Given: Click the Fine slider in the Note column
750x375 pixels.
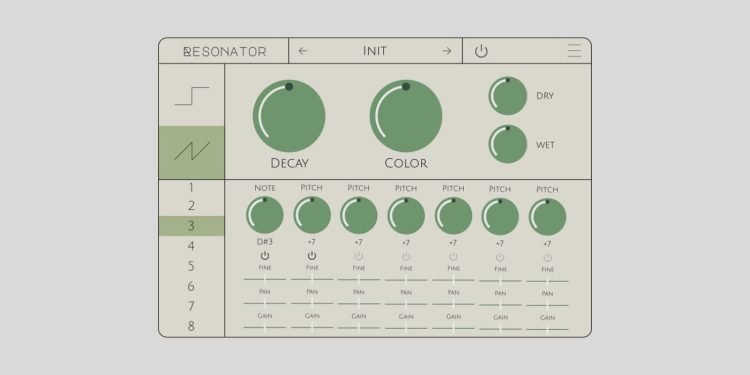Looking at the screenshot, I should pyautogui.click(x=265, y=278).
